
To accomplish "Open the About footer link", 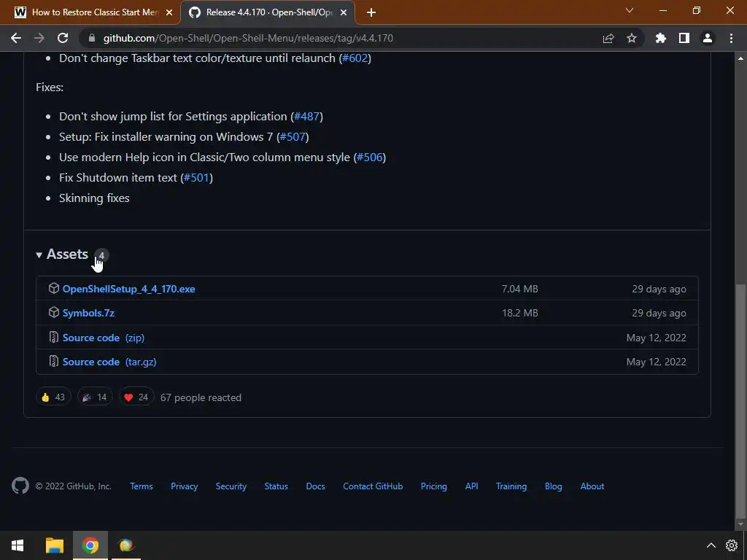I will pos(592,486).
